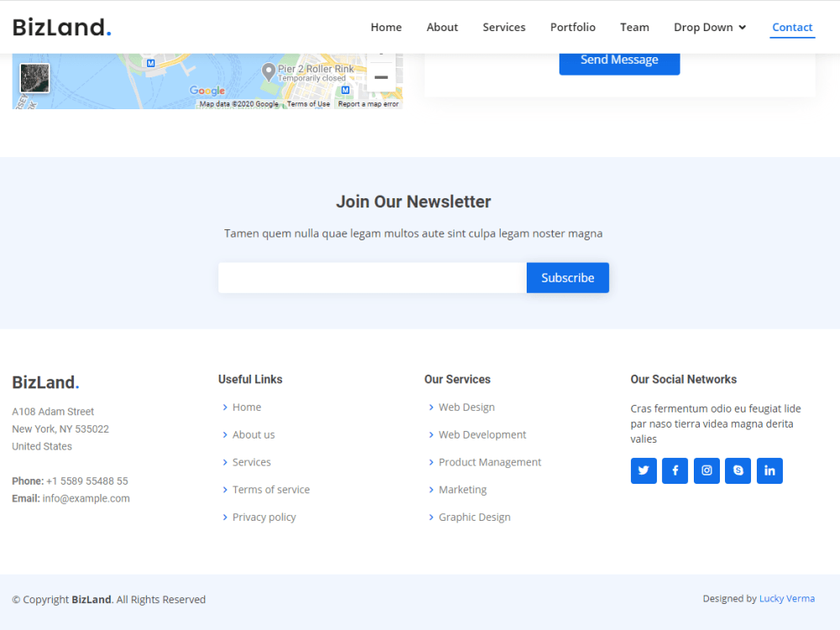Open Home under Useful Links

[x=246, y=407]
